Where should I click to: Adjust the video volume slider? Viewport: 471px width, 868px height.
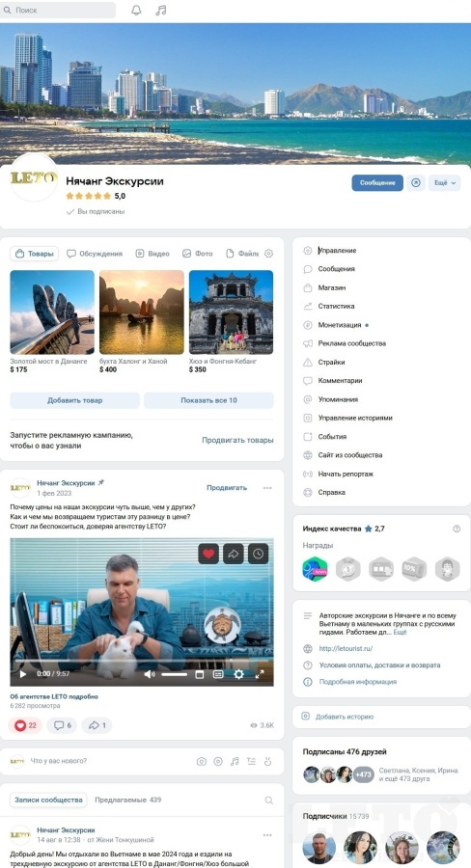(x=175, y=674)
